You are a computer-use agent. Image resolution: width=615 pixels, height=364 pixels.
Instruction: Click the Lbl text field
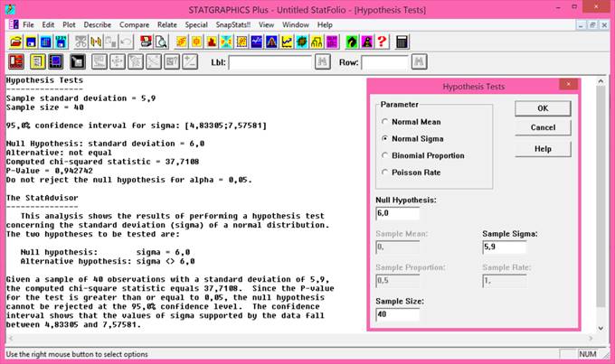(x=270, y=62)
